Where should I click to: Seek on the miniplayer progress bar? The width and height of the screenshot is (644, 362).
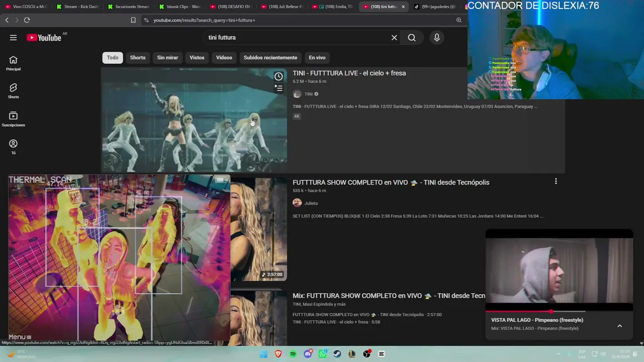click(559, 312)
